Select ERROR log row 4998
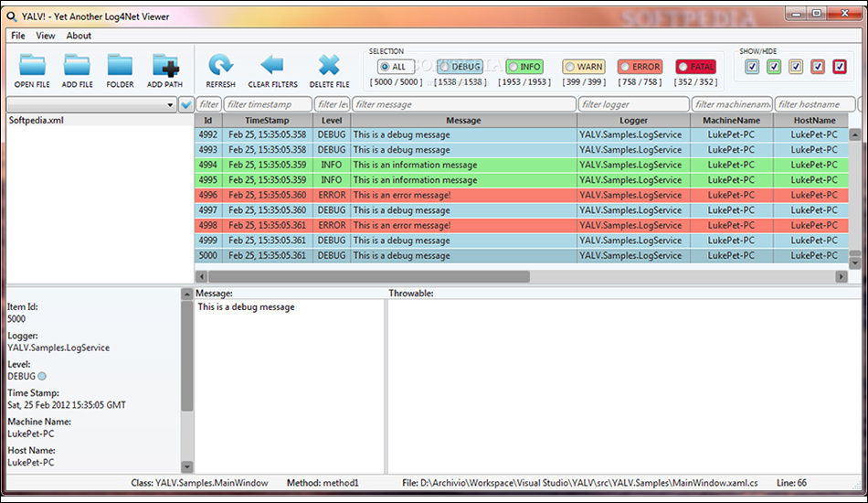This screenshot has height=503, width=868. pyautogui.click(x=522, y=226)
